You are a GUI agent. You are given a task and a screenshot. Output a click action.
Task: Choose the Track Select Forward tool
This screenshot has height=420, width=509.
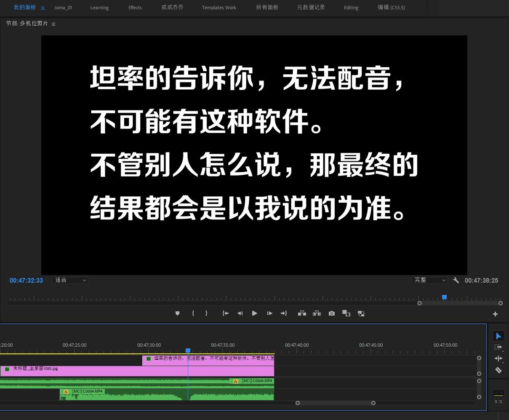(x=498, y=347)
